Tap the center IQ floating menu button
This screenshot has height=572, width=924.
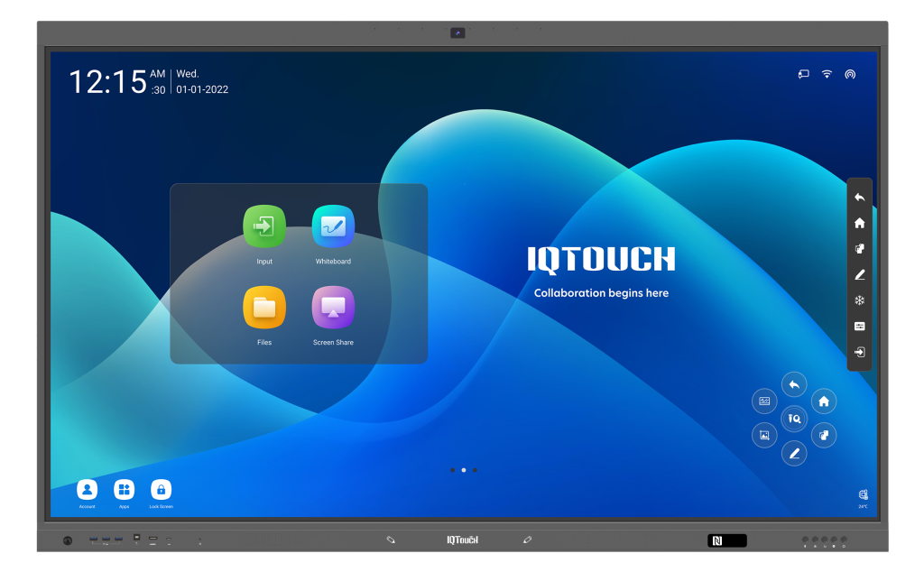pos(794,419)
